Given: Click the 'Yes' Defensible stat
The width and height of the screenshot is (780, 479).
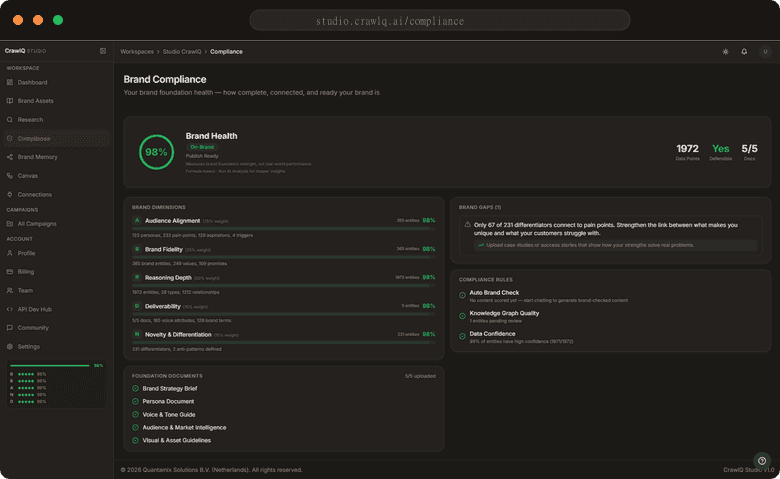Looking at the screenshot, I should pyautogui.click(x=720, y=151).
